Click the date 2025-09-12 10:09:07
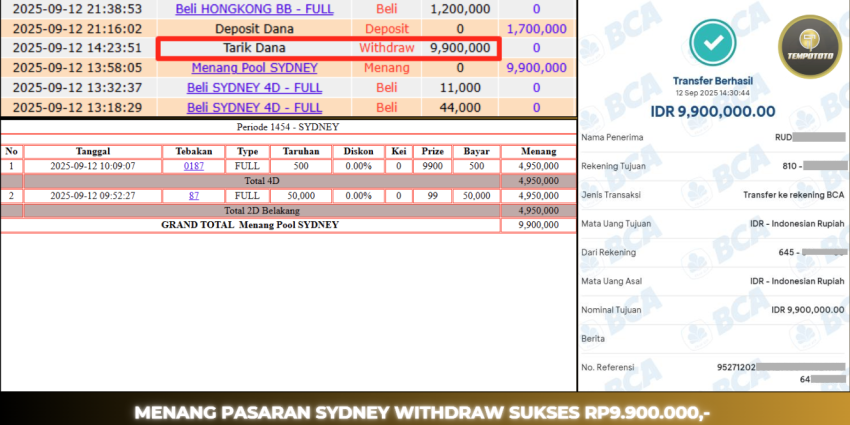The height and width of the screenshot is (425, 850). coord(93,166)
